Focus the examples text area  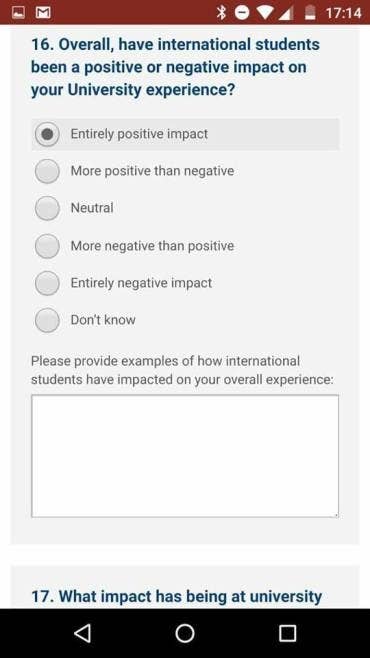click(185, 456)
